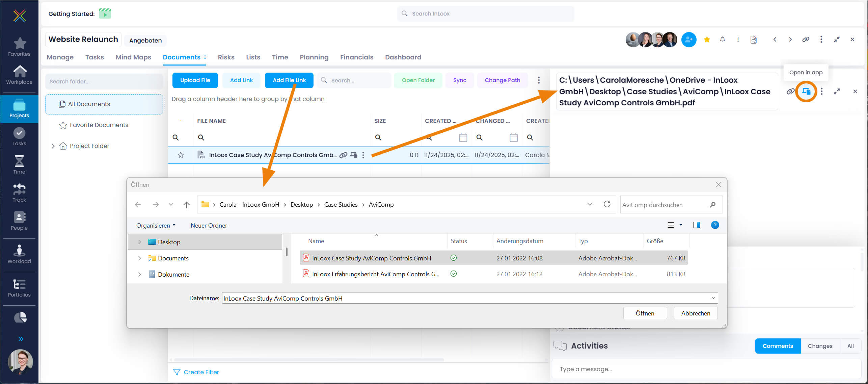Click Open in app icon in document panel
Viewport: 868px width, 384px height.
coord(806,91)
